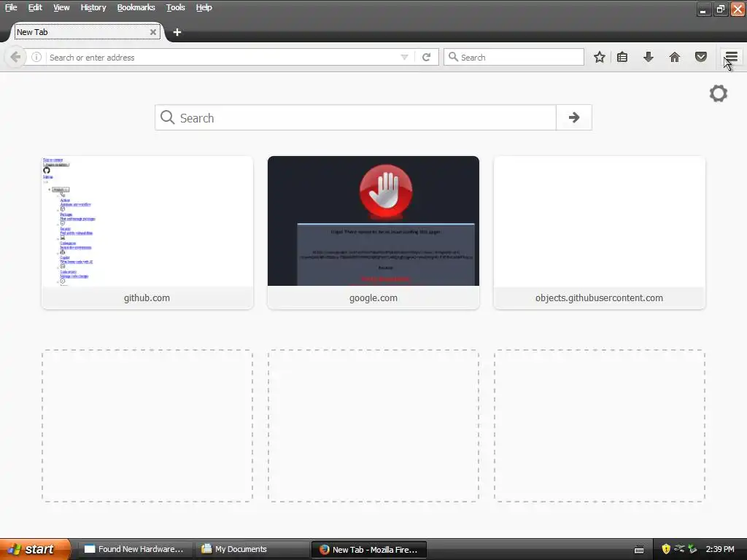Close the New Tab tab
Image resolution: width=747 pixels, height=560 pixels.
153,32
